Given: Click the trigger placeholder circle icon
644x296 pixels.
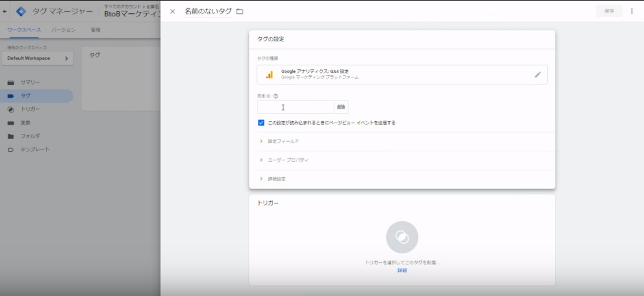Looking at the screenshot, I should click(x=402, y=237).
